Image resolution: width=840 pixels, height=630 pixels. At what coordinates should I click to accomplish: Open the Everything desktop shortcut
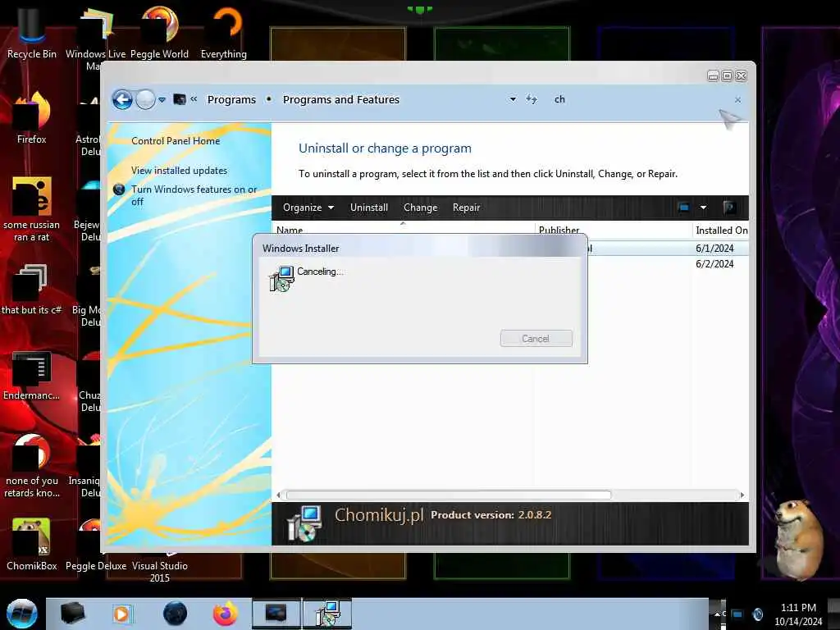(x=224, y=32)
